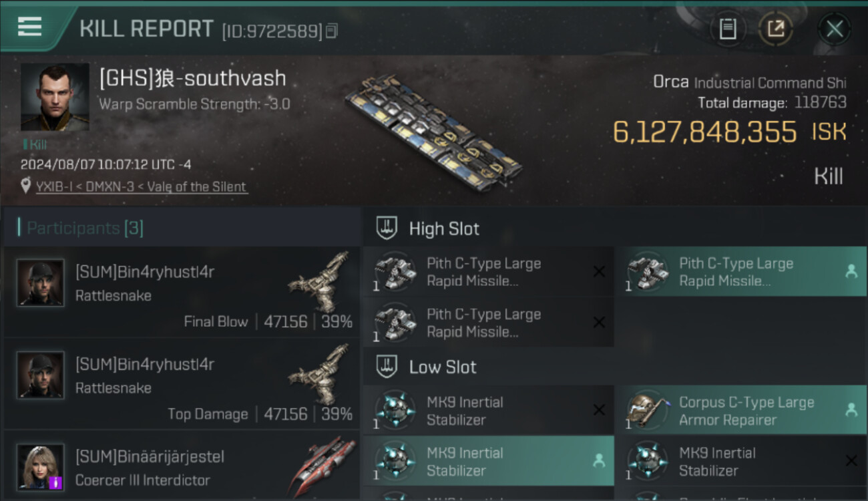The height and width of the screenshot is (501, 868).
Task: Click the Low Slot shield icon
Action: pyautogui.click(x=387, y=367)
